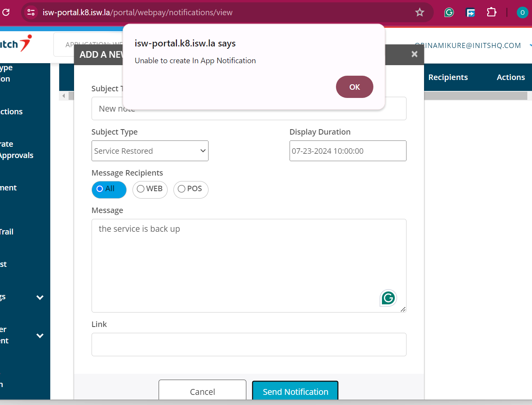532x405 pixels.
Task: Close the Add New notification modal
Action: click(x=414, y=54)
